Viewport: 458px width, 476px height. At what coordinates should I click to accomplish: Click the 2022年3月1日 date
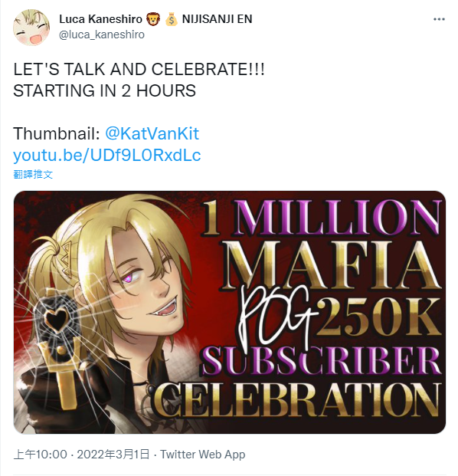click(113, 455)
